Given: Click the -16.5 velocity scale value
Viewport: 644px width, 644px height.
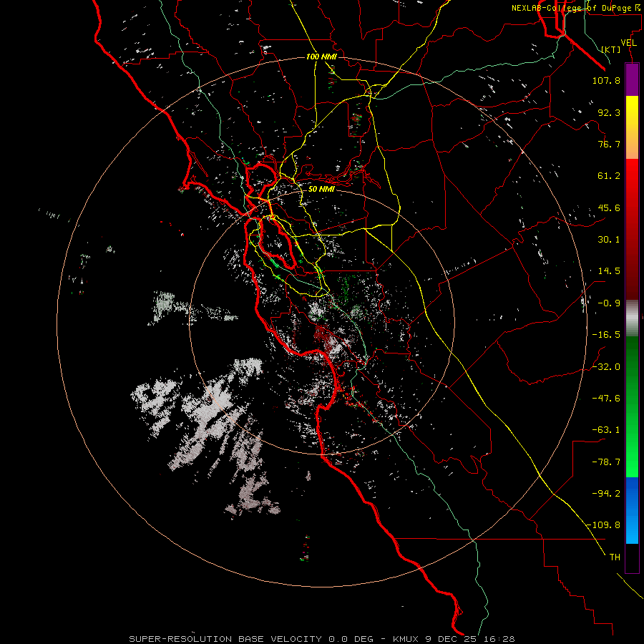Looking at the screenshot, I should click(606, 335).
